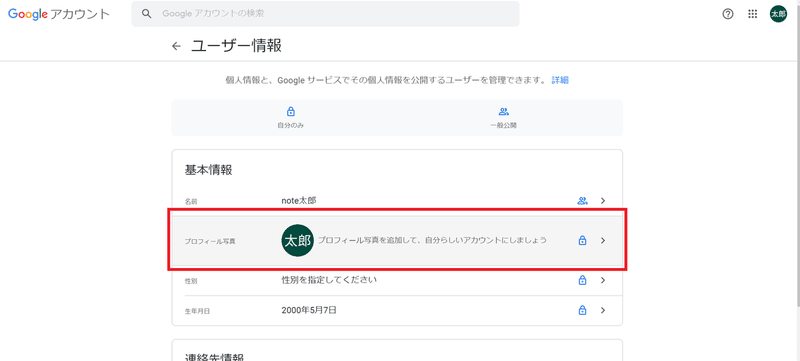Screen dimensions: 800x361
Task: Click the 2000年5月7日 birthday value
Action: click(x=309, y=310)
